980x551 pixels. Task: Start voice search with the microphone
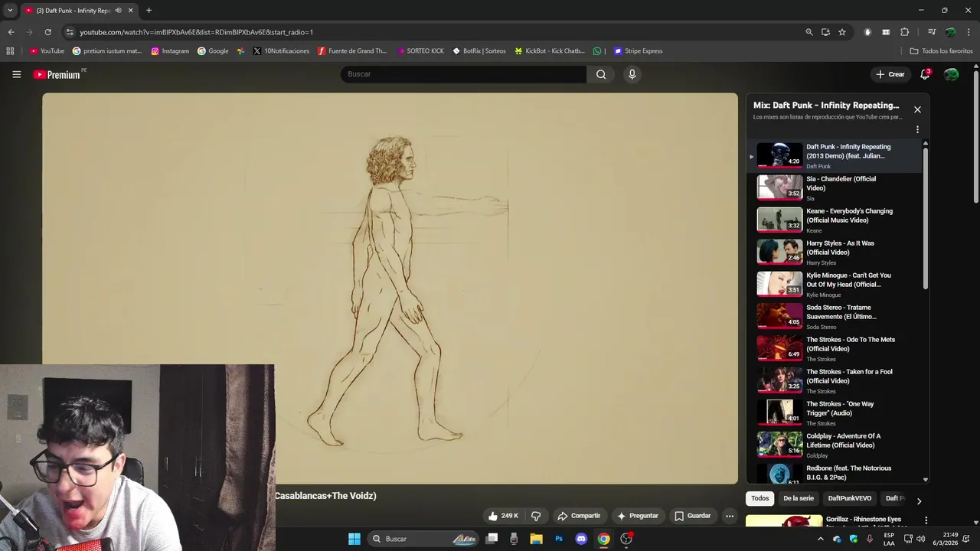tap(632, 74)
